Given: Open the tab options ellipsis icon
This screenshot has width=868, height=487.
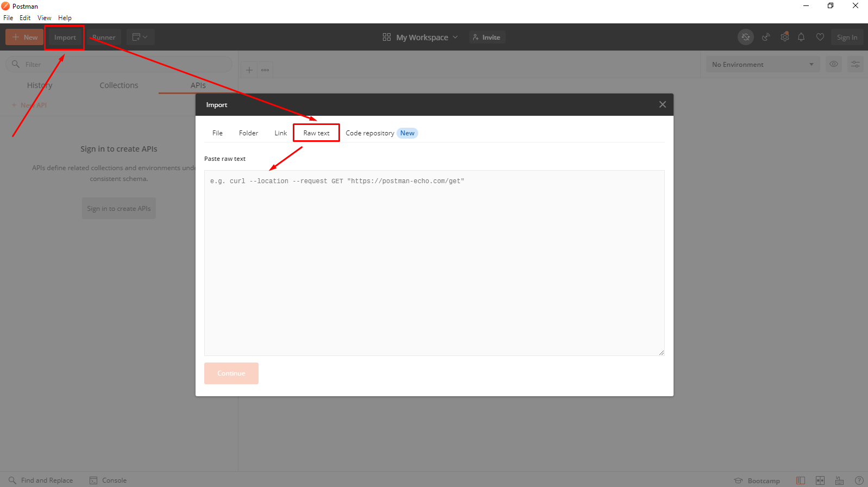Looking at the screenshot, I should pos(265,70).
